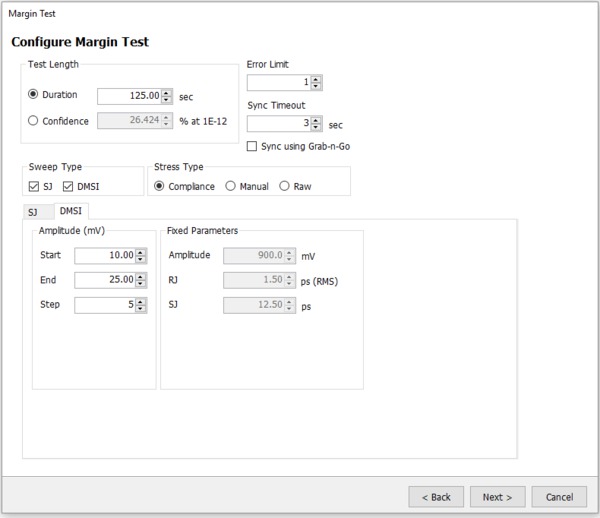Screen dimensions: 600x518
Task: Click the fixed SJ 12.50 field
Action: [254, 305]
